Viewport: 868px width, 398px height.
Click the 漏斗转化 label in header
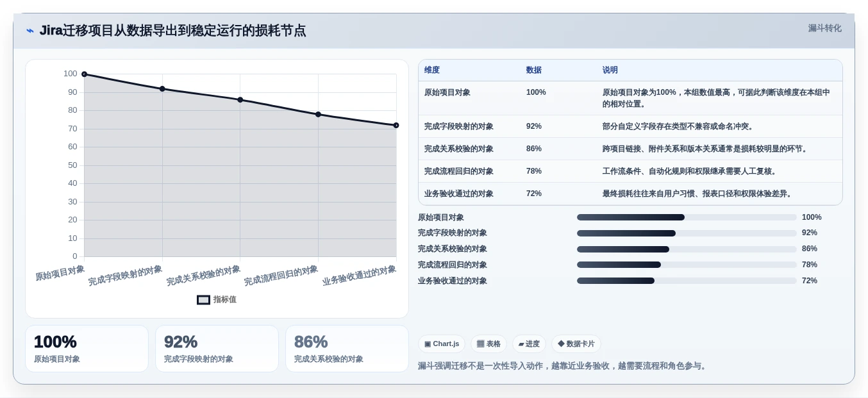coord(824,28)
